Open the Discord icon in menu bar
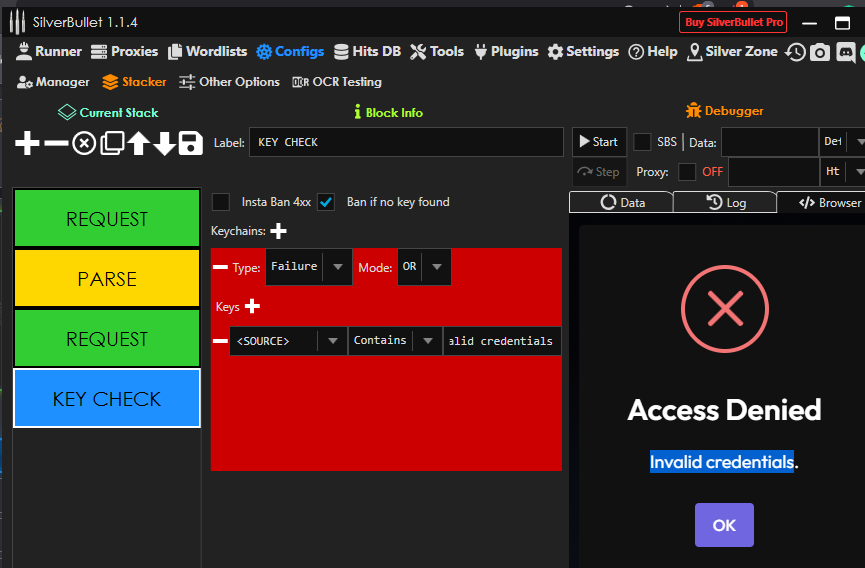The height and width of the screenshot is (568, 865). click(846, 52)
